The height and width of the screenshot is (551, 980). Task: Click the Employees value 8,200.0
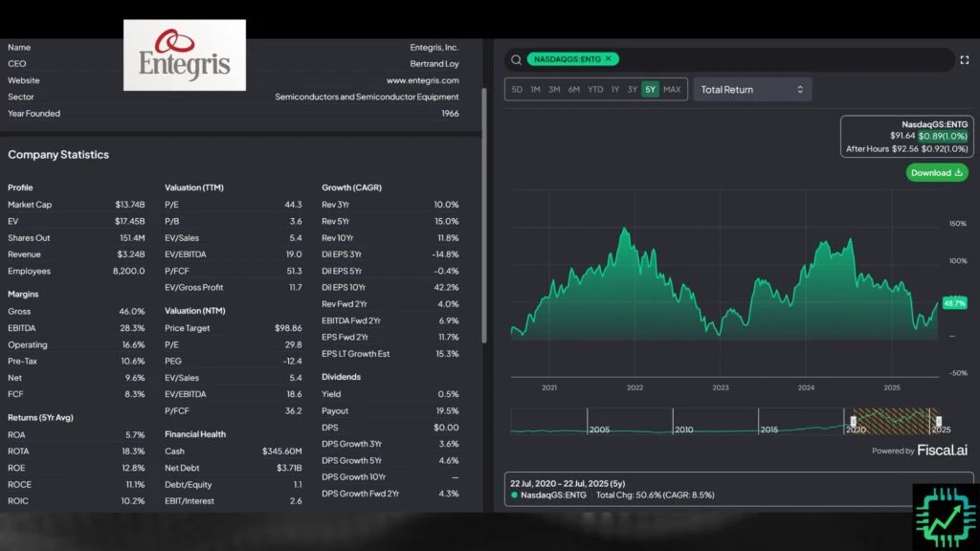129,271
